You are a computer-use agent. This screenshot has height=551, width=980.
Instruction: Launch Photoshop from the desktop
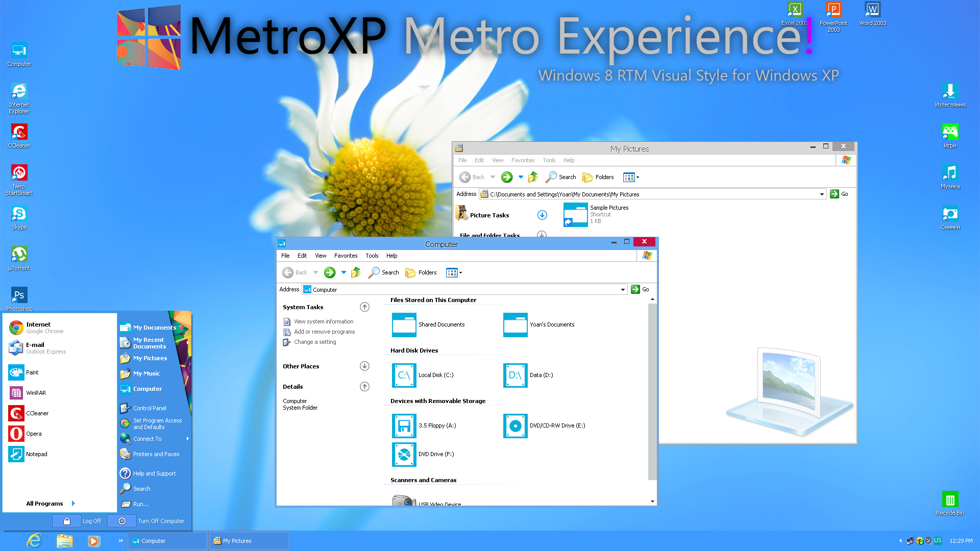(19, 299)
